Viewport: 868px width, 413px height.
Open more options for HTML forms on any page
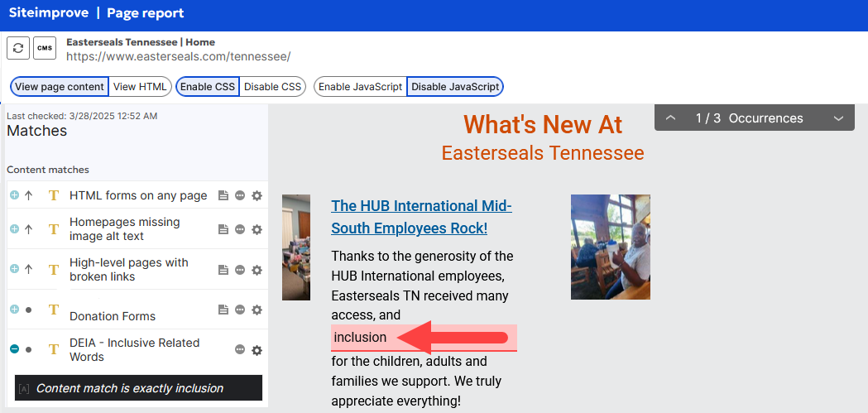pos(240,195)
